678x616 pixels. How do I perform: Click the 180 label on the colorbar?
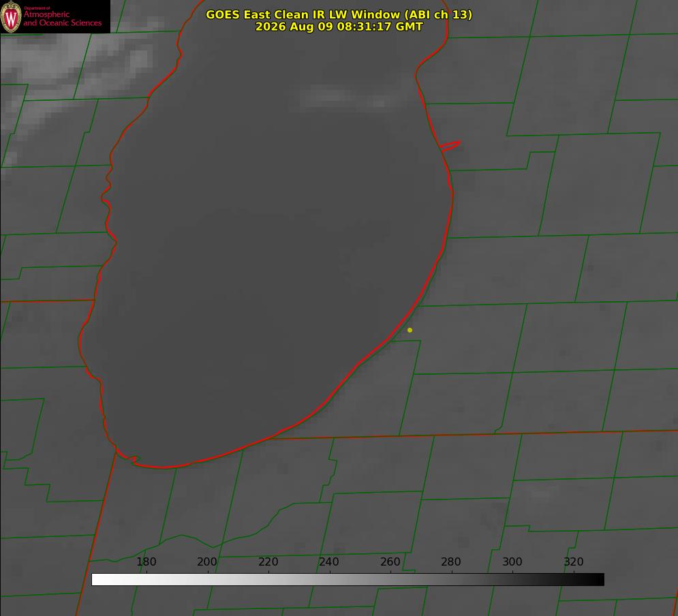tap(146, 561)
